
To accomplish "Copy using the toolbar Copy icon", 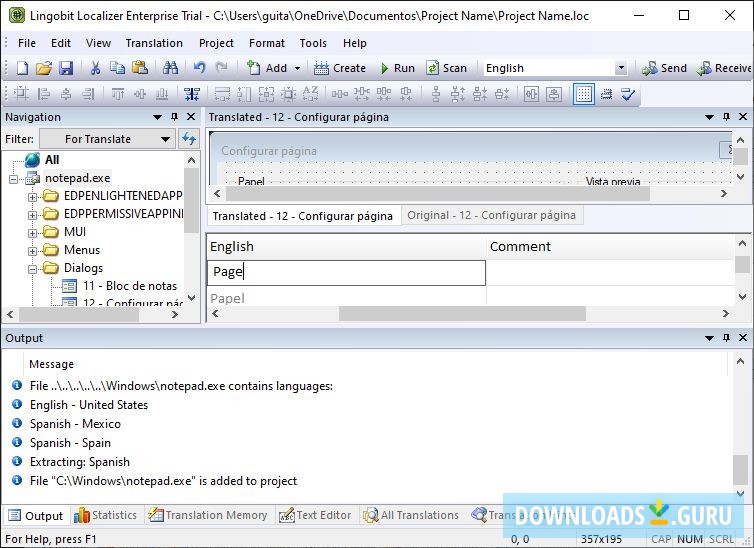I will (117, 68).
